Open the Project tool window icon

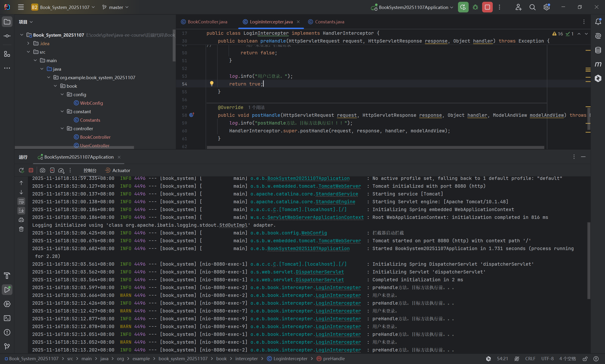[7, 22]
